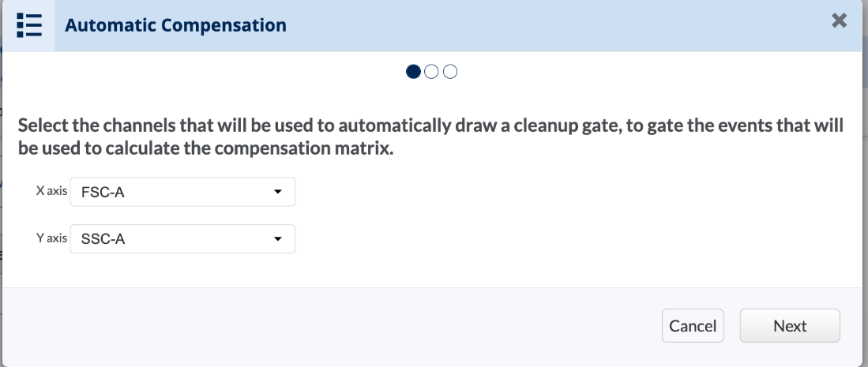Open the Y axis channel dropdown
This screenshot has height=367, width=868.
pyautogui.click(x=182, y=239)
